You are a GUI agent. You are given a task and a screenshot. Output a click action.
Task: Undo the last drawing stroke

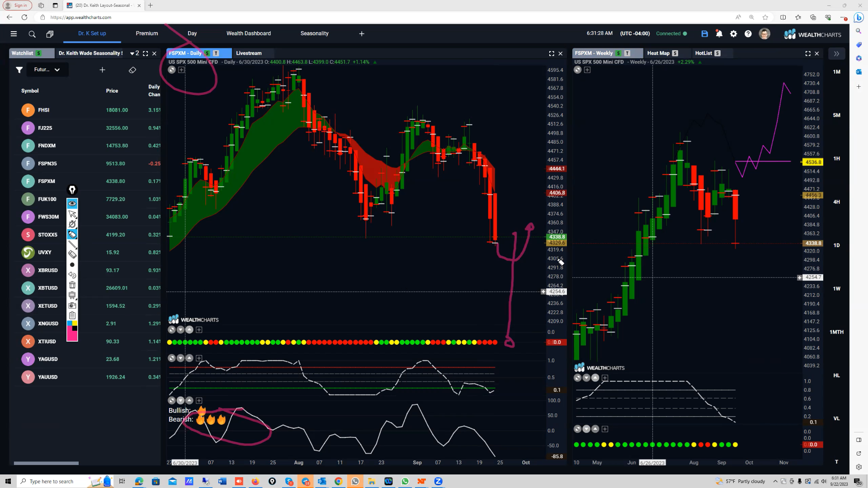[x=72, y=275]
